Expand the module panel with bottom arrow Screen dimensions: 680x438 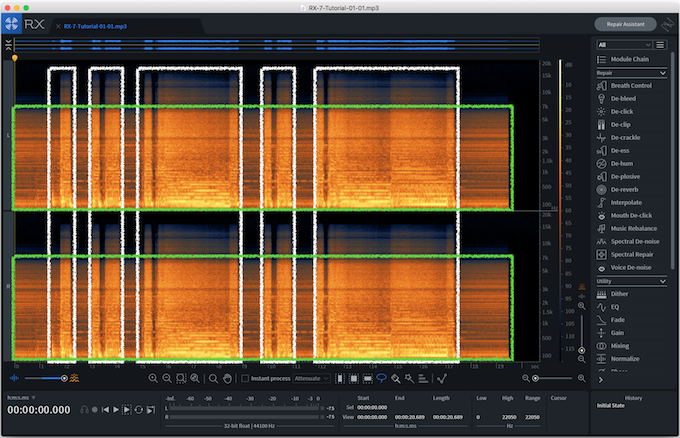point(601,380)
